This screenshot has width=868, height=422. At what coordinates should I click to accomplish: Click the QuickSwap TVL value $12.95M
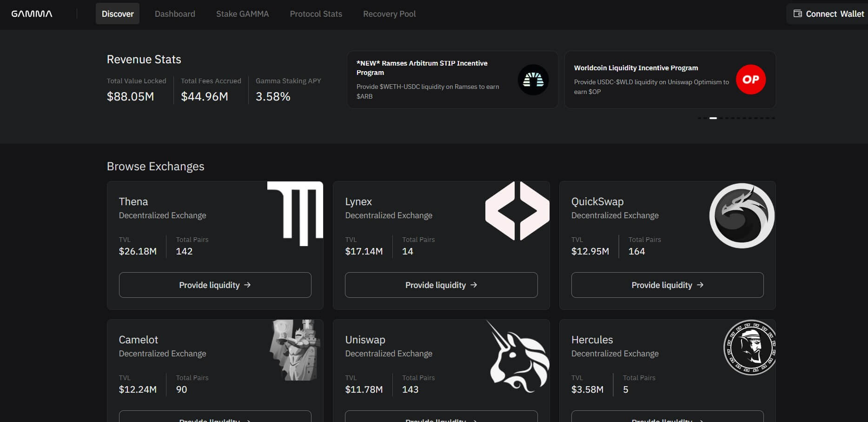(590, 251)
